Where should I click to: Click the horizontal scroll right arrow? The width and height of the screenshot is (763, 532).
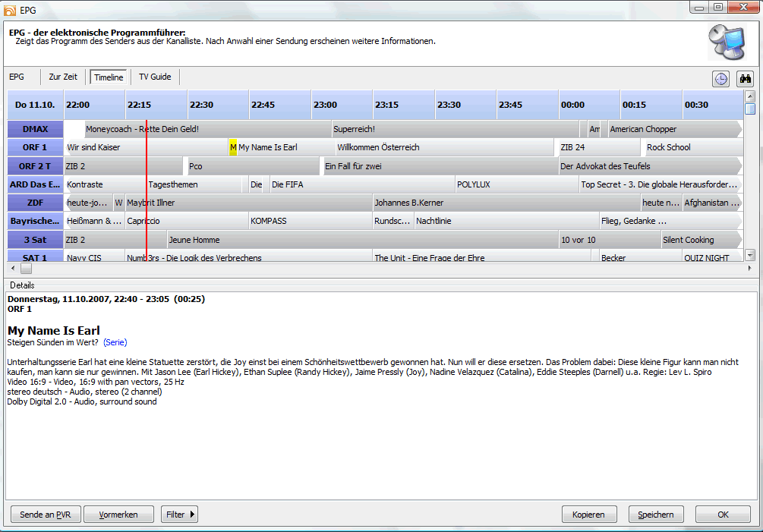[x=749, y=268]
